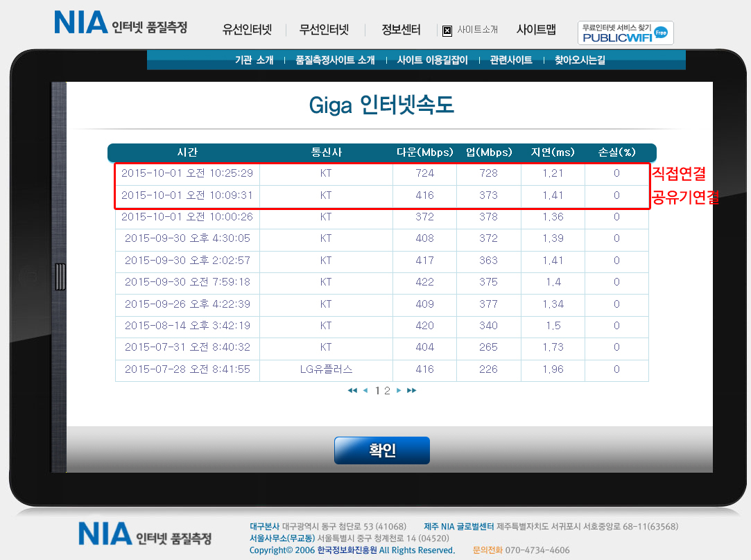Click the 1.96 latency value
This screenshot has width=751, height=560.
(553, 369)
